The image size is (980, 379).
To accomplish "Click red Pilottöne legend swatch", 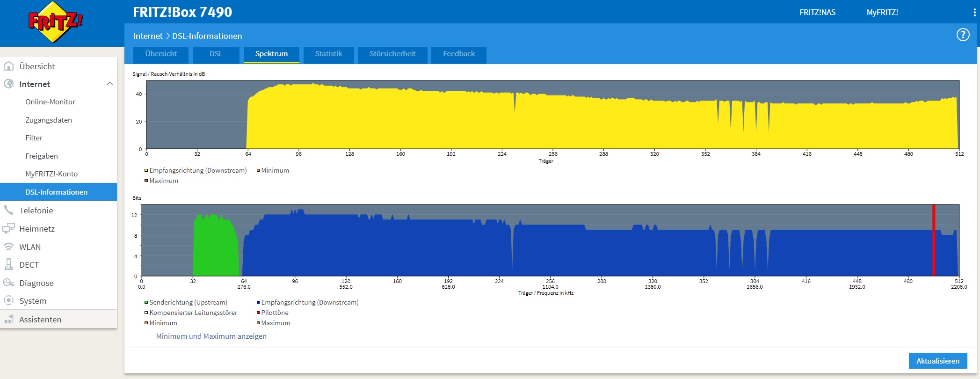I will pyautogui.click(x=258, y=313).
